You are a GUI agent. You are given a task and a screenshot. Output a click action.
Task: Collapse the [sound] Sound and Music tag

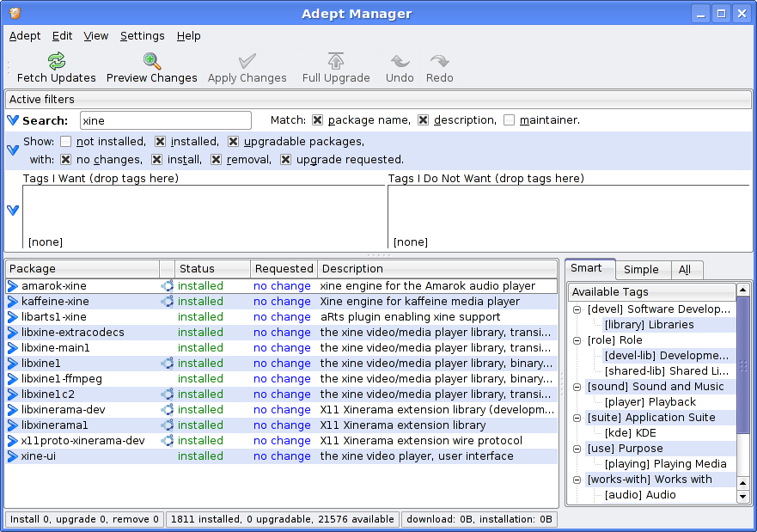click(x=577, y=387)
